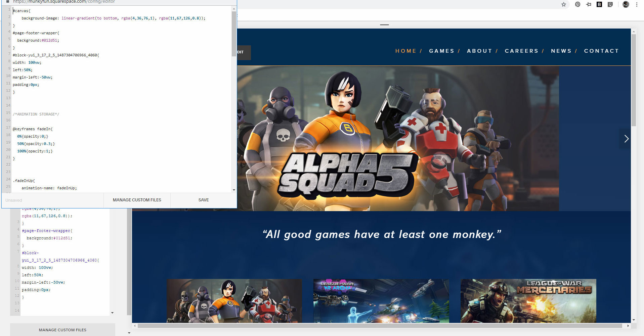Click SAVE in the CSS editor popup
Viewport: 644px width, 336px height.
click(x=204, y=200)
